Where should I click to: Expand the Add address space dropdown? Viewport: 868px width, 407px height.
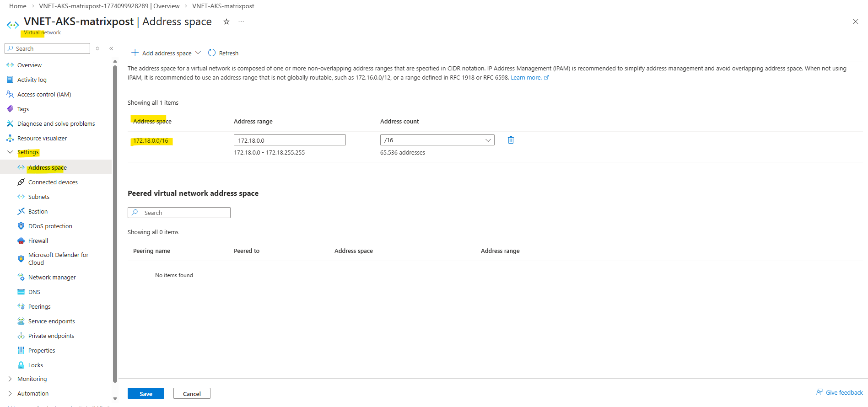(198, 53)
